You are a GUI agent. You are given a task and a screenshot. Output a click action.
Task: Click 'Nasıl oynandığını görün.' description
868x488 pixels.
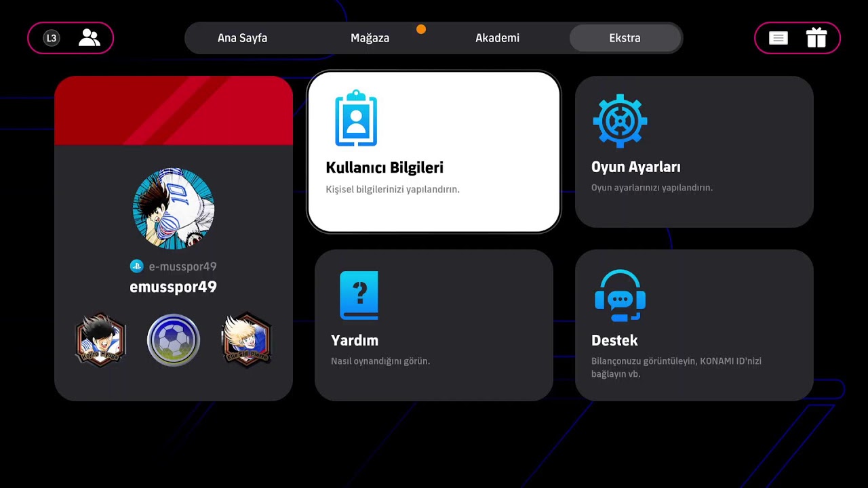point(380,361)
